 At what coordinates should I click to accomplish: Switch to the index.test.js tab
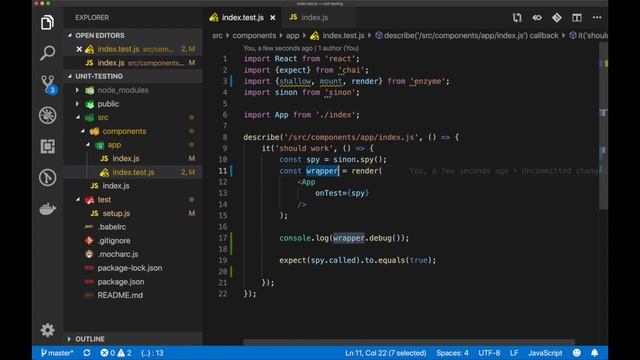click(x=242, y=18)
